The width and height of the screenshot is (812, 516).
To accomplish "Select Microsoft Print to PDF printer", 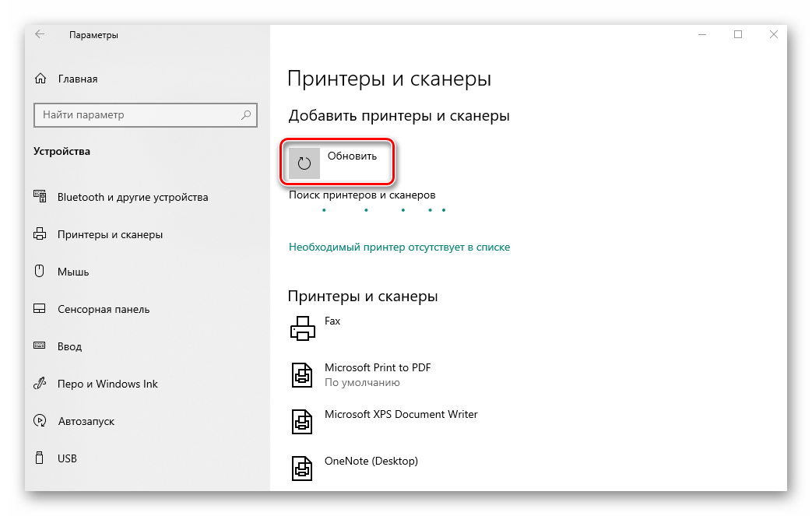I will [378, 368].
